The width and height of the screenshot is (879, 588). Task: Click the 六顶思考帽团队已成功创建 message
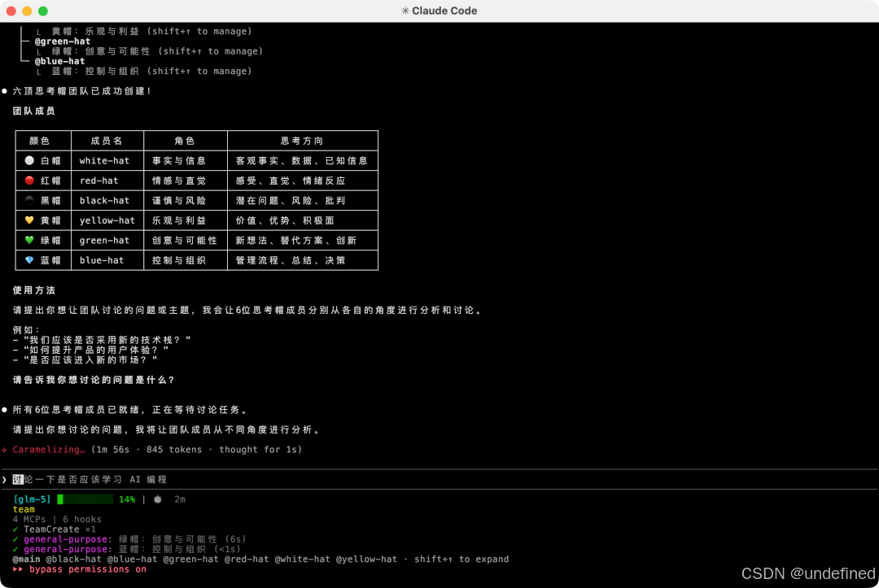click(x=82, y=91)
